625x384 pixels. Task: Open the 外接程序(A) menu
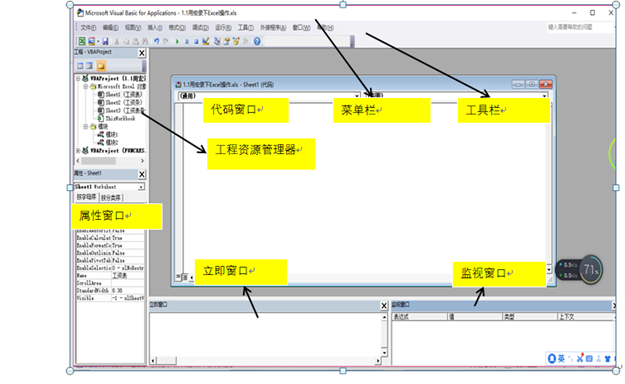point(273,28)
